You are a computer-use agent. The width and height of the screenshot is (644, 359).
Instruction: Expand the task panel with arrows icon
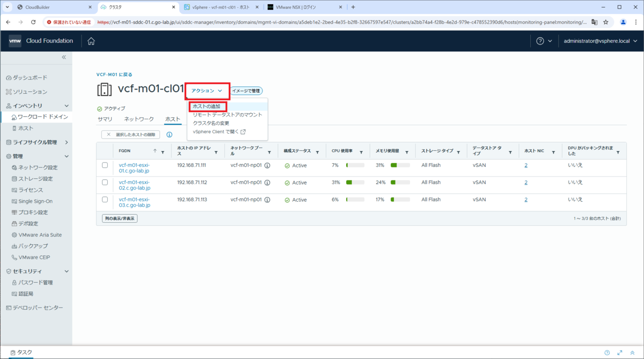[619, 353]
